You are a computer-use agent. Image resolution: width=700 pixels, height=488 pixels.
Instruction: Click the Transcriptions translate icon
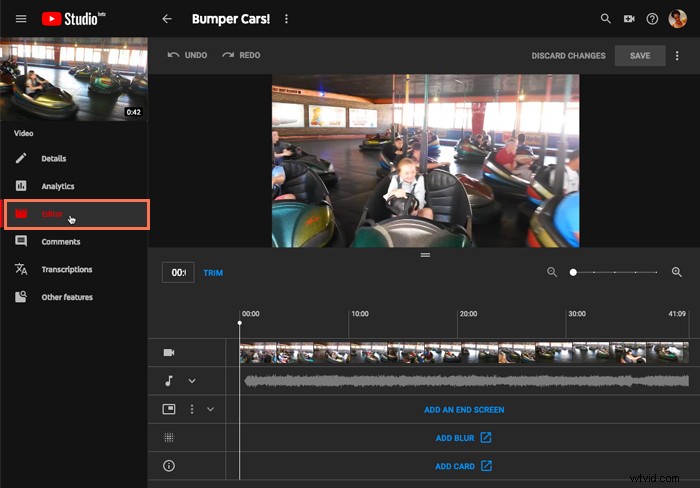click(21, 269)
